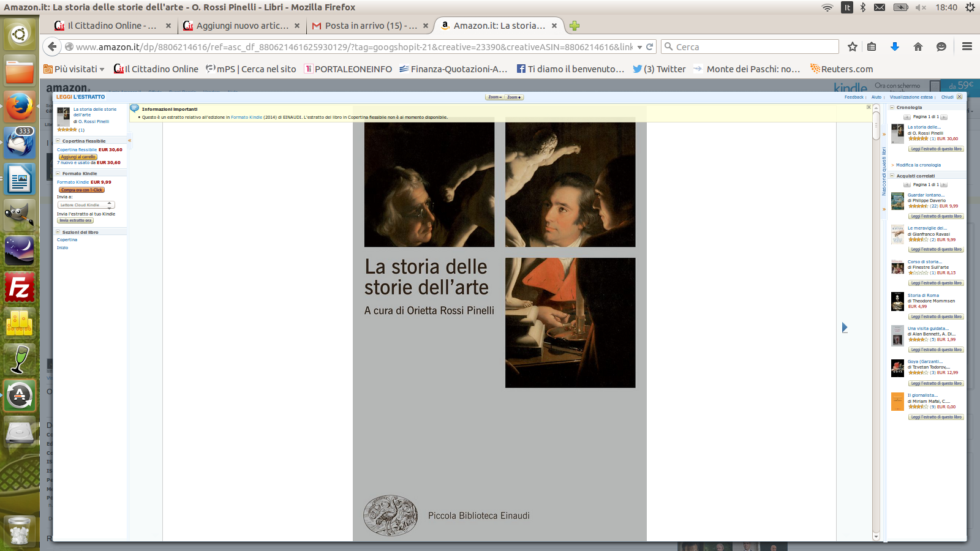The width and height of the screenshot is (980, 551).
Task: Click previous page arrow in Acquisti correlati
Action: [x=907, y=185]
